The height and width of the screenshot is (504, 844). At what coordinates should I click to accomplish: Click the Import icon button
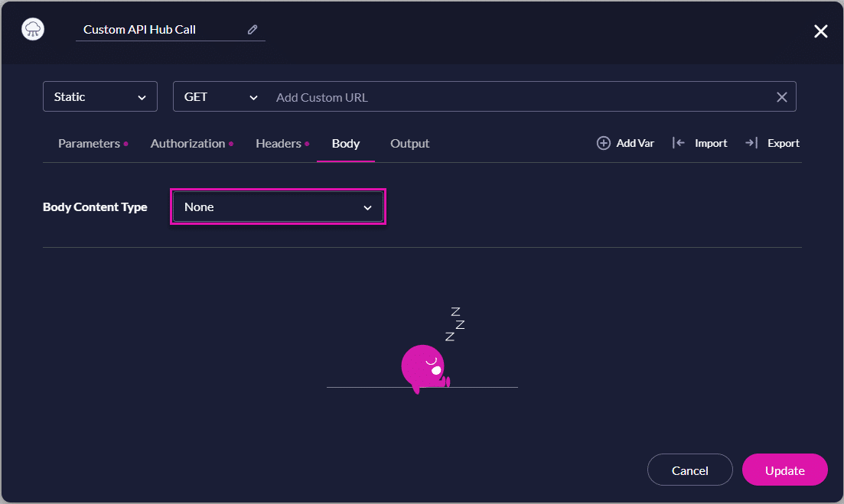(x=678, y=143)
